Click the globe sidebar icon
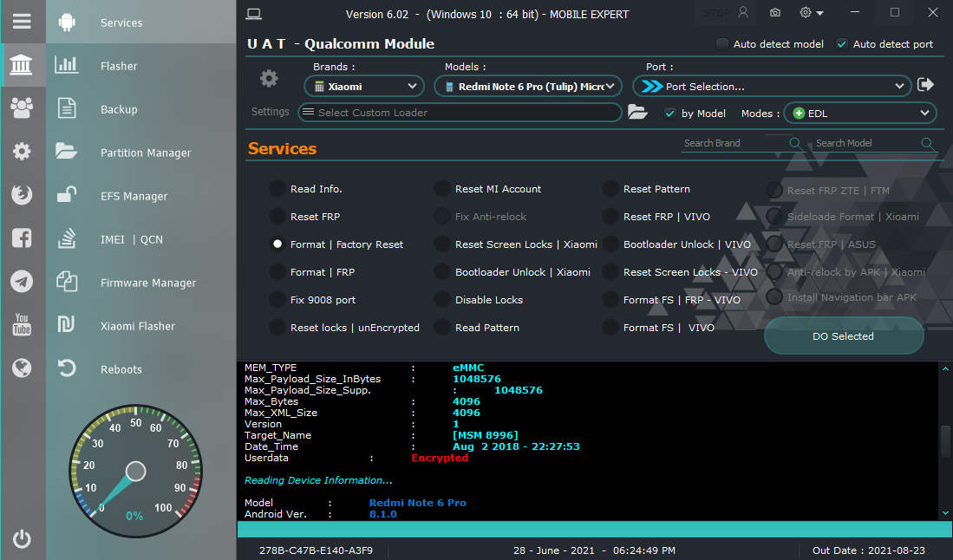 pos(22,368)
